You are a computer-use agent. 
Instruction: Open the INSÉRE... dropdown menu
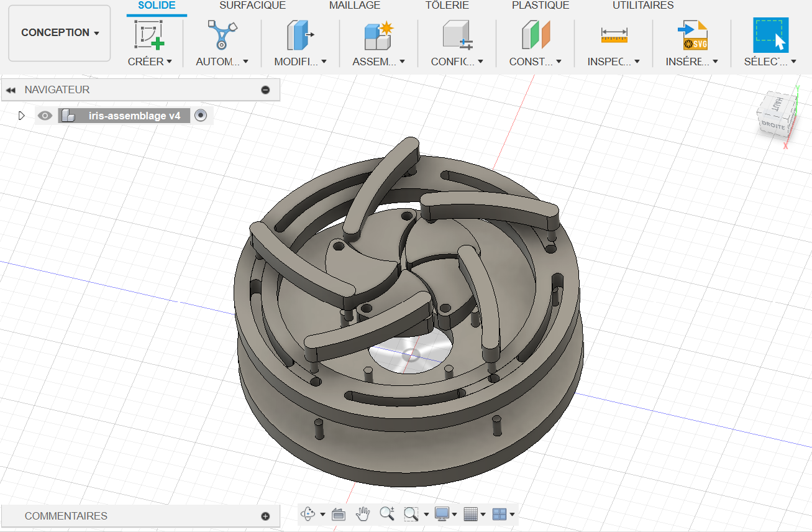coord(692,62)
